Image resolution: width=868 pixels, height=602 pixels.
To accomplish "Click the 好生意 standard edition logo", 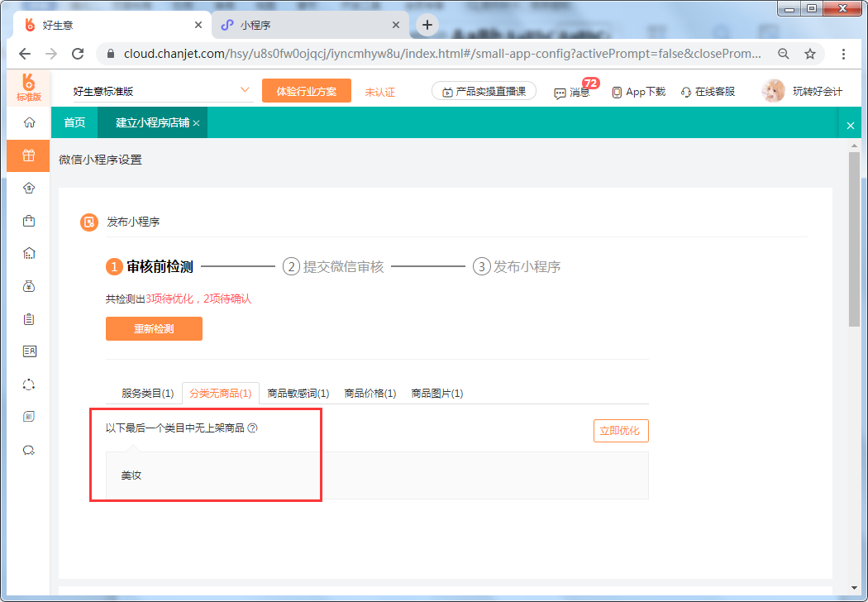I will [x=29, y=88].
